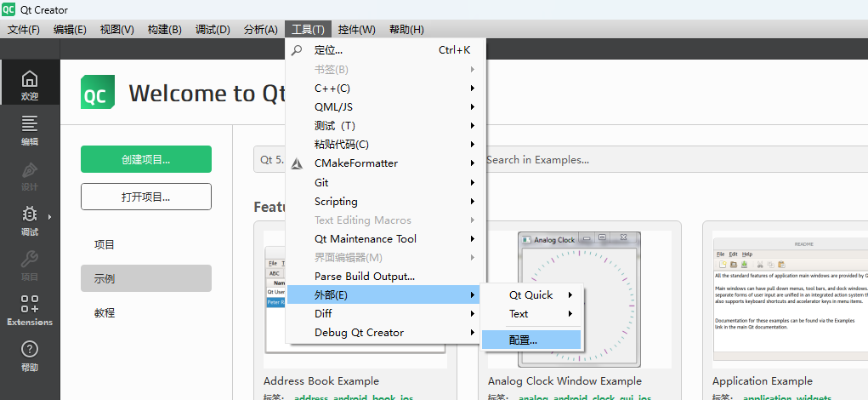Open the Welcome (欢迎) mode in sidebar
This screenshot has width=868, height=400.
click(30, 82)
